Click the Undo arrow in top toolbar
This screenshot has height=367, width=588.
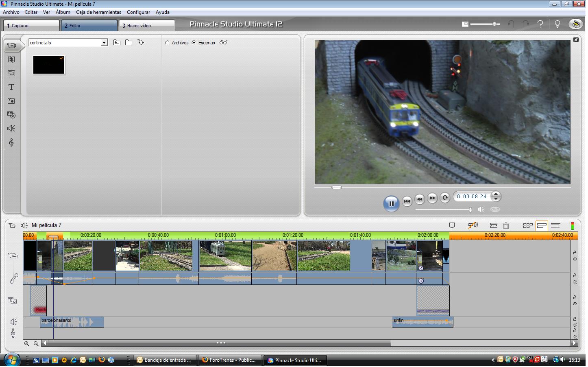[511, 24]
